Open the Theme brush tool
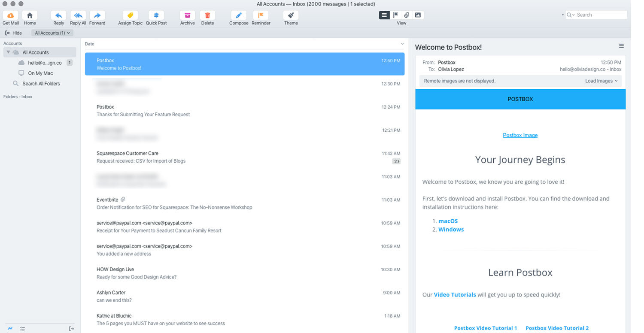The height and width of the screenshot is (333, 644). pos(291,15)
